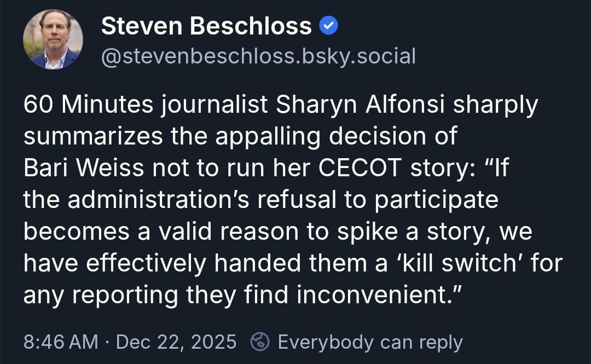Open Steven Beschloss's profile avatar

53,39
